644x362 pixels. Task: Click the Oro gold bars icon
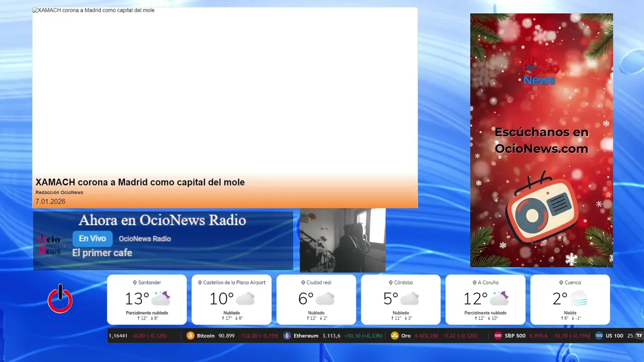click(x=394, y=335)
